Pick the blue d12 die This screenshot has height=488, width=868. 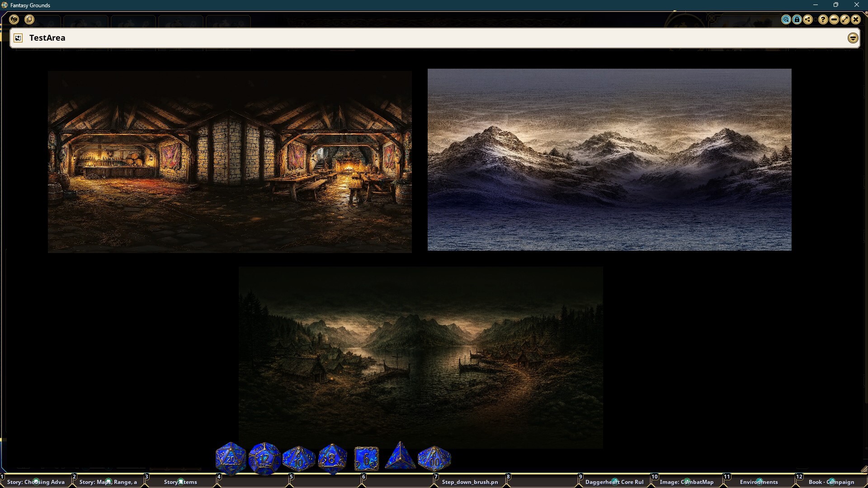coord(264,459)
